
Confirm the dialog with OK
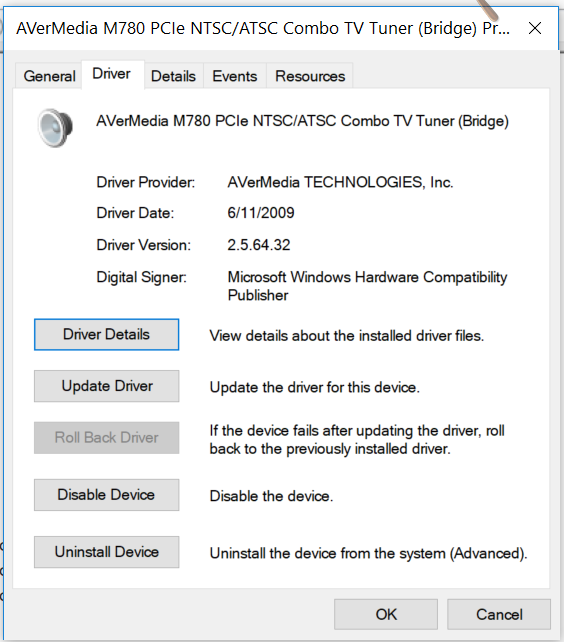pos(386,615)
